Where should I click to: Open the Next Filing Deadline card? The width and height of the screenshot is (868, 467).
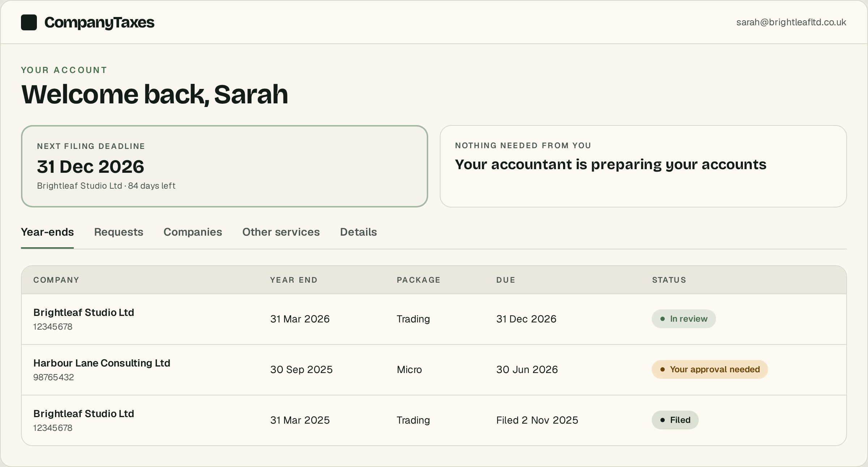point(225,166)
